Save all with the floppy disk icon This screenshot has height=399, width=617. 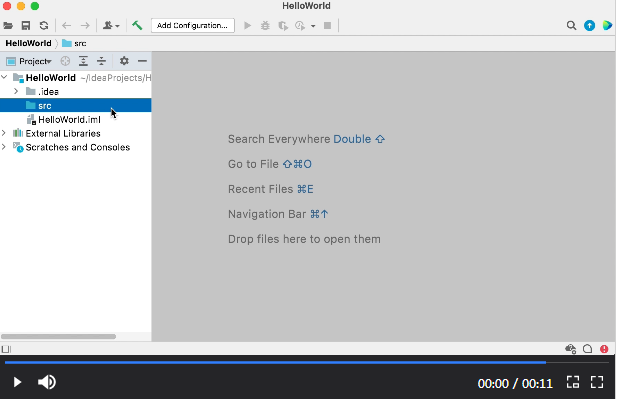click(26, 26)
